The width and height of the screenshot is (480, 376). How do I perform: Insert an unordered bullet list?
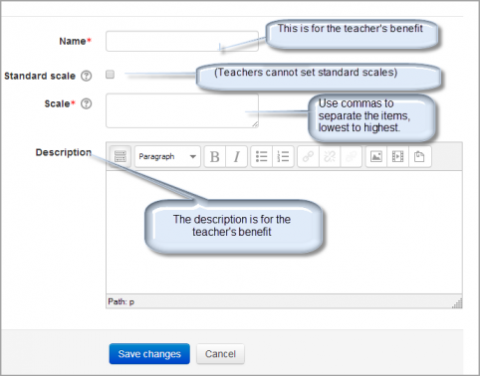coord(261,156)
